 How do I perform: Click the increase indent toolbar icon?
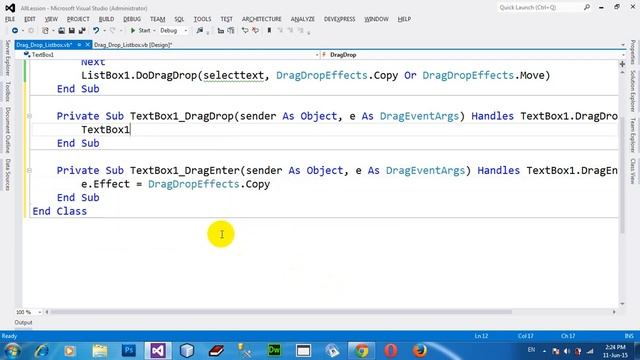coord(231,31)
